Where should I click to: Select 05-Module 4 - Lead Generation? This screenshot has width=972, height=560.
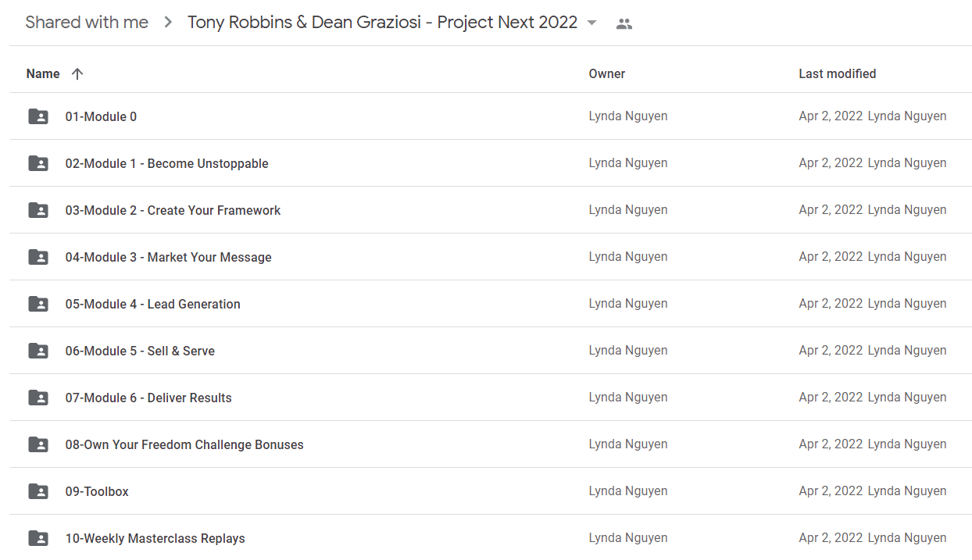(x=152, y=304)
